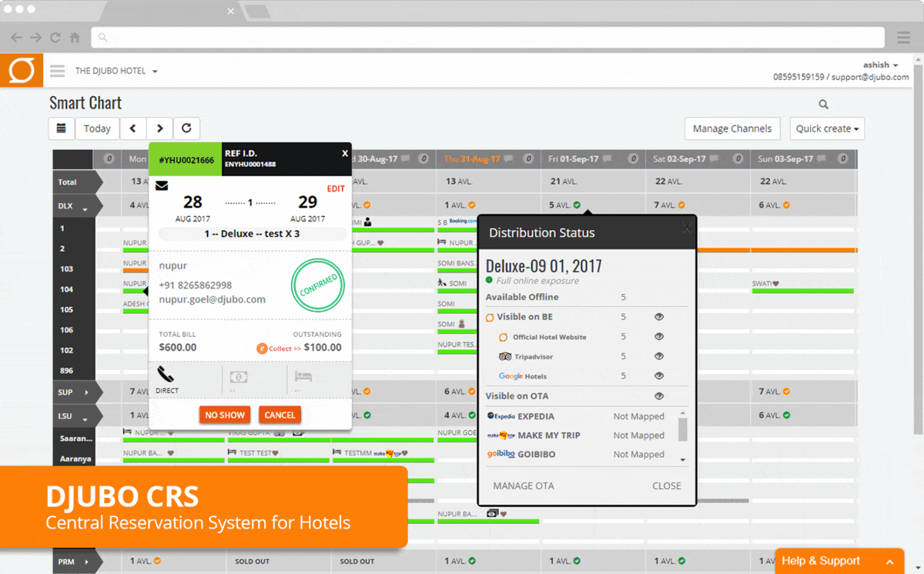Click the browser home icon
924x574 pixels.
point(75,37)
